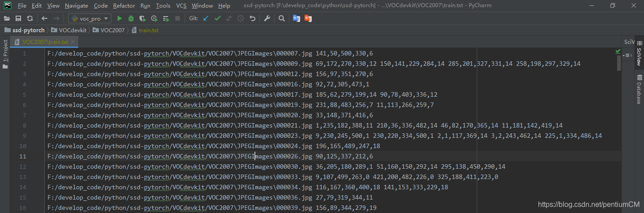Close the VOC2007\train.txt editor tab

(73, 42)
